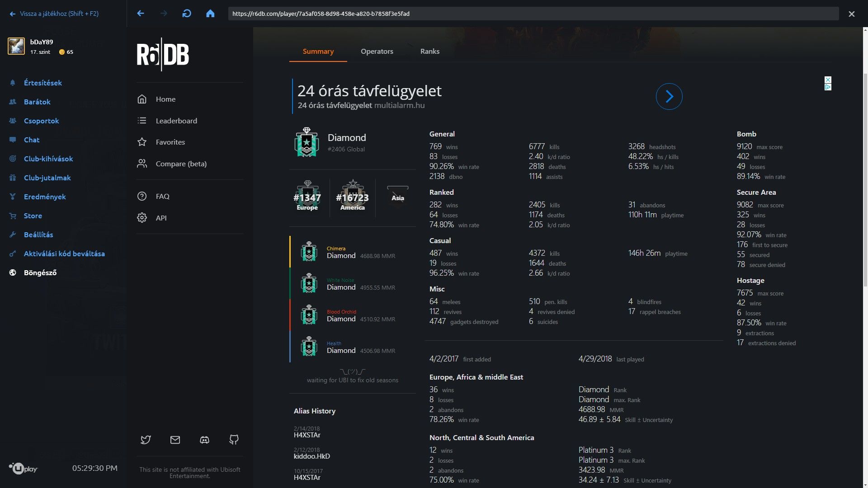Screen dimensions: 868x488
Task: Click bDaY89 profile avatar thumbnail
Action: click(x=16, y=46)
